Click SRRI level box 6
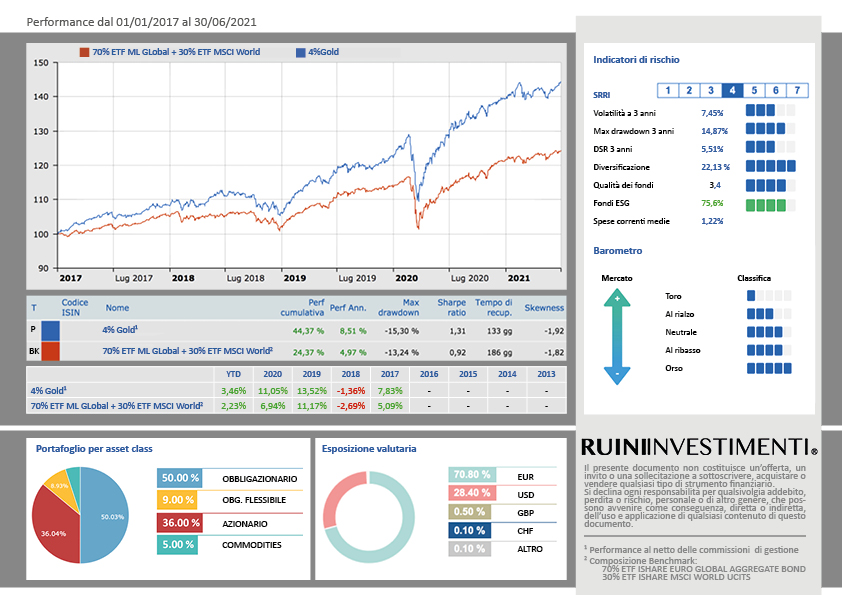The image size is (842, 595). point(775,90)
